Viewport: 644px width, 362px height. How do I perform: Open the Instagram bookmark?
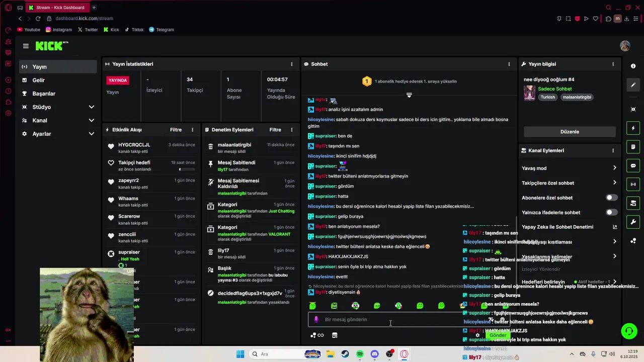click(x=59, y=30)
